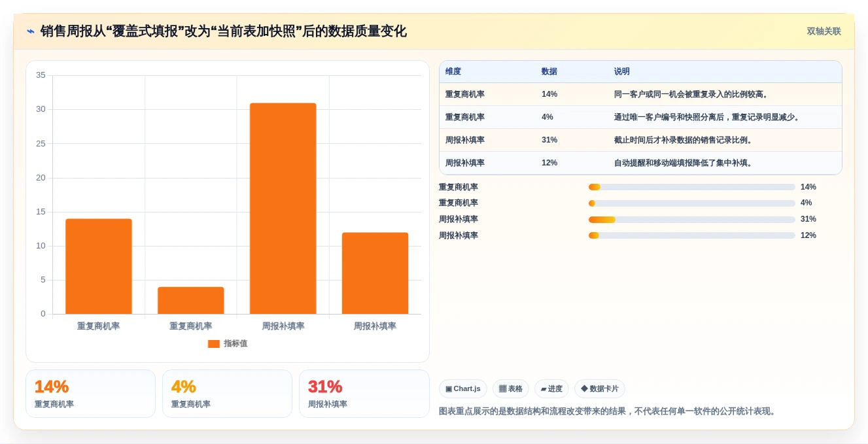Image resolution: width=868 pixels, height=444 pixels.
Task: Click the 12% cell in the table
Action: pyautogui.click(x=549, y=163)
